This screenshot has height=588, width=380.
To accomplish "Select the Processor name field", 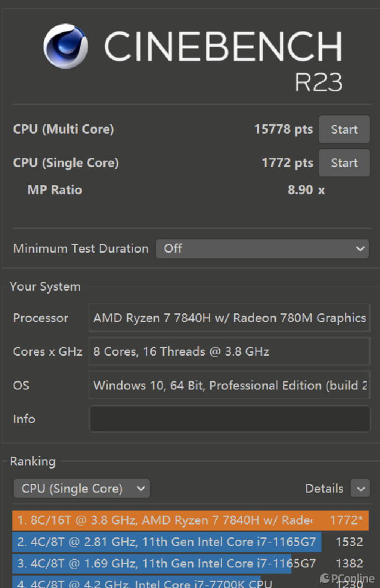I will 230,318.
